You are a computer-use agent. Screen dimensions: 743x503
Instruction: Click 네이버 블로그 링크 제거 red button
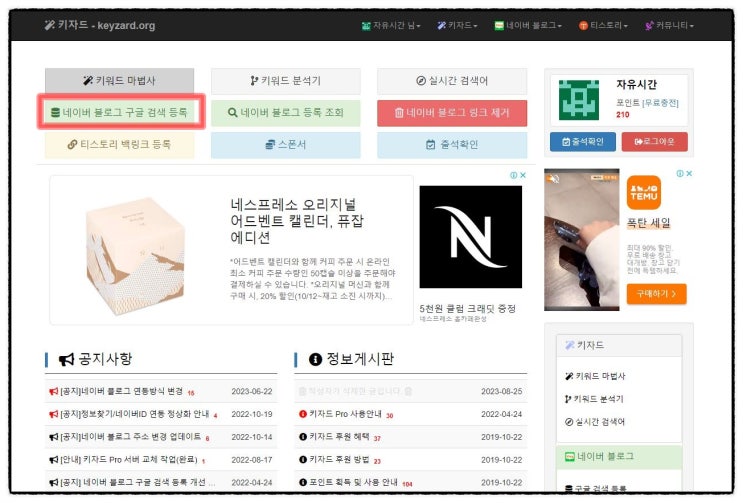click(452, 113)
